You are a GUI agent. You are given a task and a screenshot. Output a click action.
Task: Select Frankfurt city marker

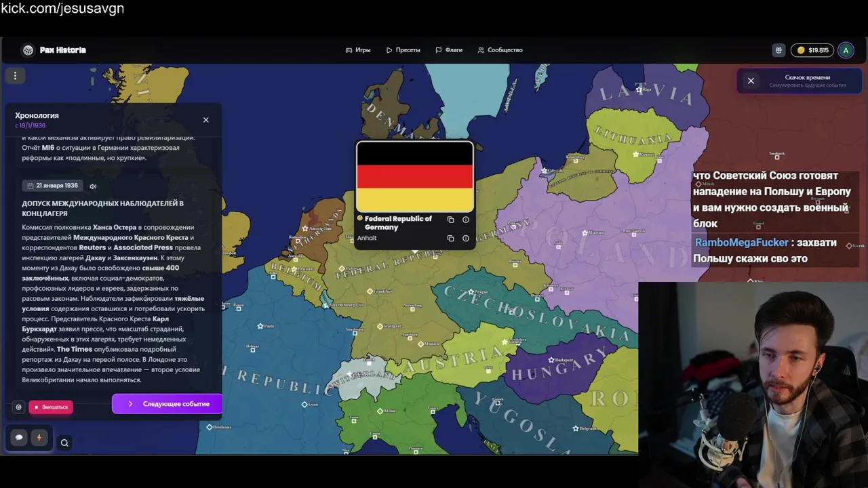pos(370,291)
